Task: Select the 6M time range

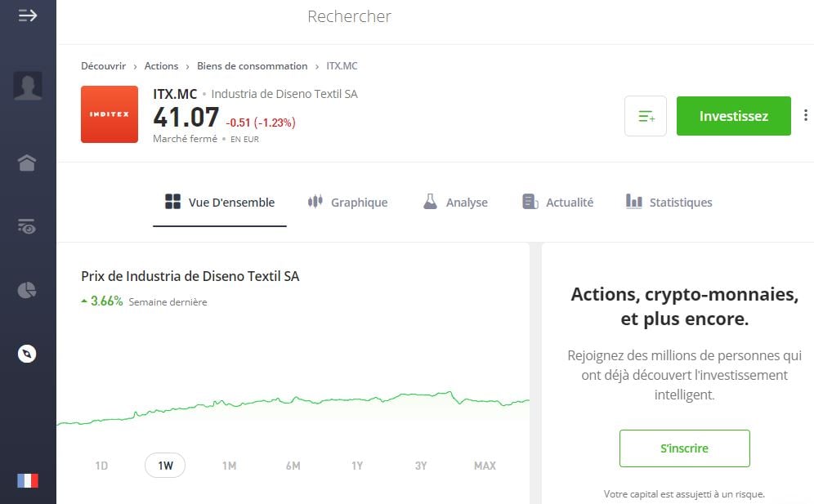Action: click(x=293, y=466)
